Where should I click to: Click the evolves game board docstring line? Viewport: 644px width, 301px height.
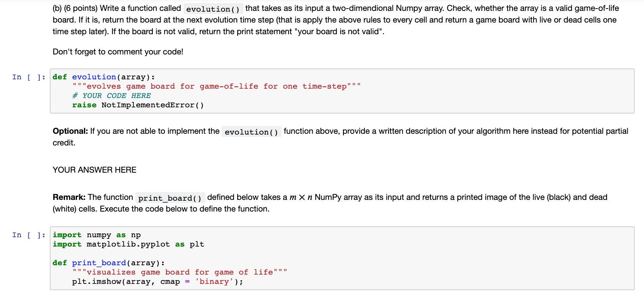[216, 86]
